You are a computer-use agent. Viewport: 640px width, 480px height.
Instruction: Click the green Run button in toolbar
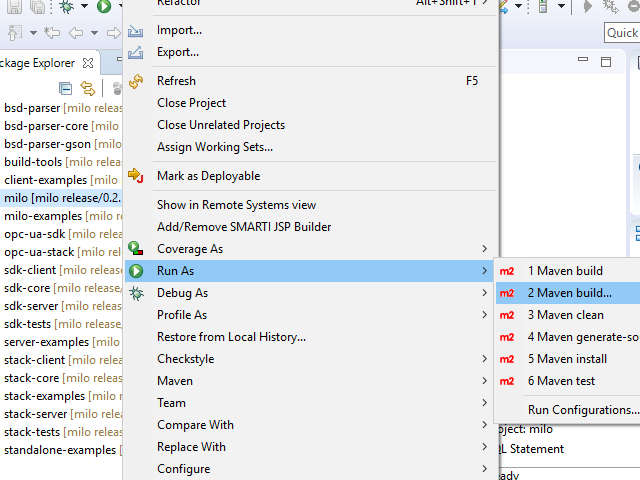tap(104, 8)
